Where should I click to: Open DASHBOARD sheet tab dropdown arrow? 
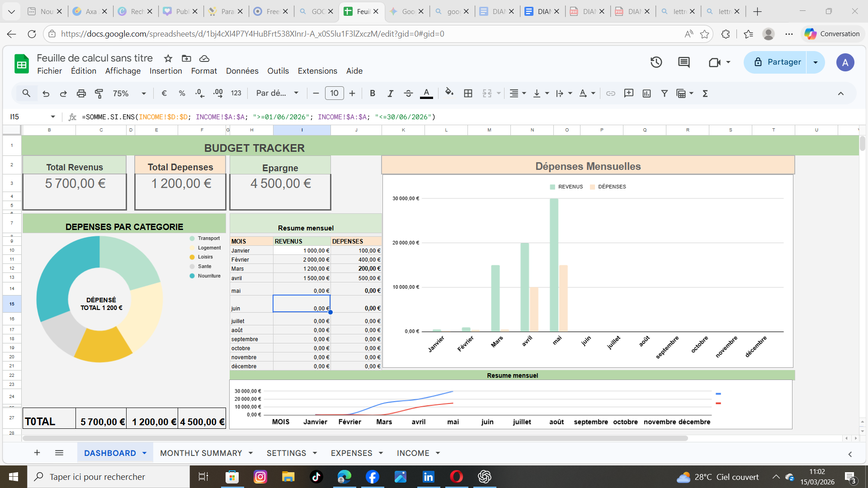[x=144, y=453]
